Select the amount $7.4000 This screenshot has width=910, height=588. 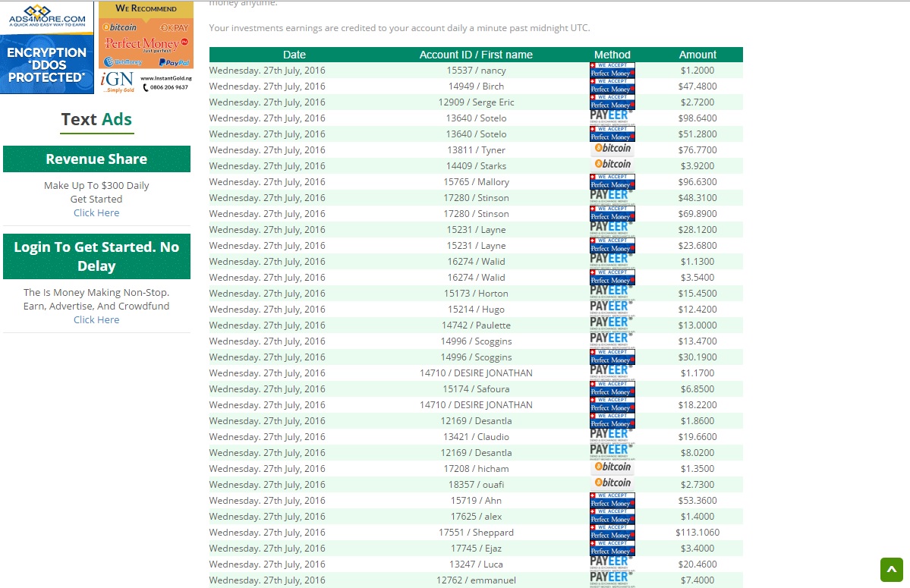click(x=697, y=580)
